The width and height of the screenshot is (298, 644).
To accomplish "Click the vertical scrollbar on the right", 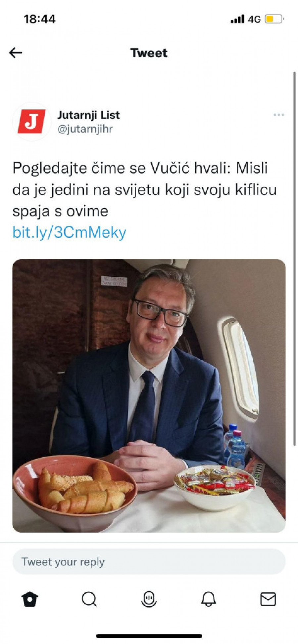I will (294, 259).
